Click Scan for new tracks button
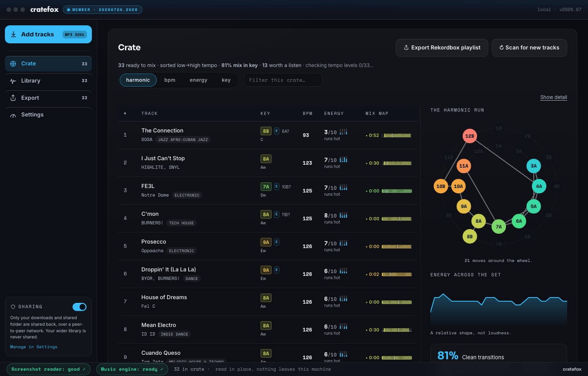Viewport: 588px width, 376px height. click(x=529, y=48)
